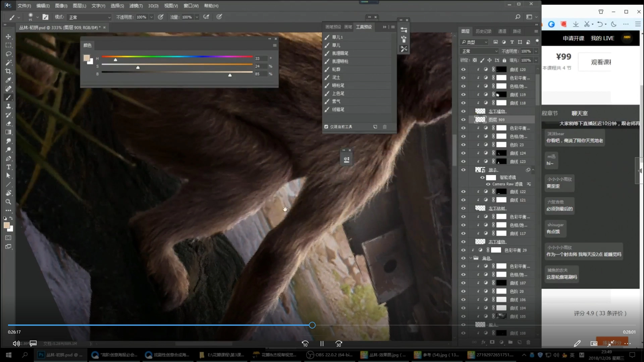Select the Type tool
Image resolution: width=644 pixels, height=362 pixels.
8,167
